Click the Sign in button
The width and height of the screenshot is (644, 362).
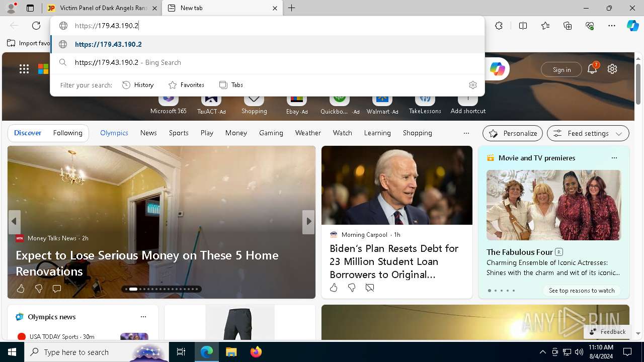[561, 69]
